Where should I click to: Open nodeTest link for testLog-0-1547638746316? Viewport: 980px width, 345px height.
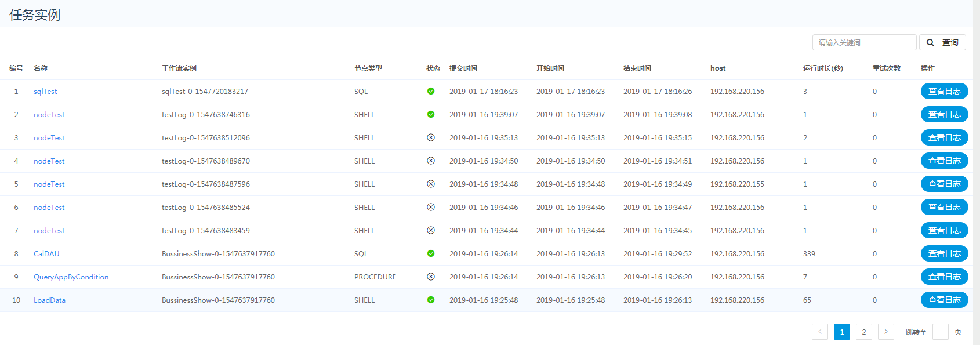point(49,115)
